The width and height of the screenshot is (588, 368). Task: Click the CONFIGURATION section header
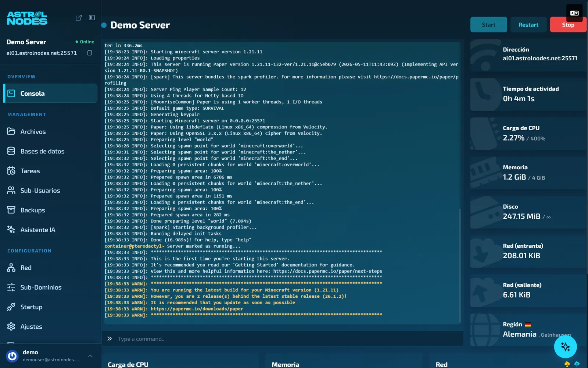[29, 251]
